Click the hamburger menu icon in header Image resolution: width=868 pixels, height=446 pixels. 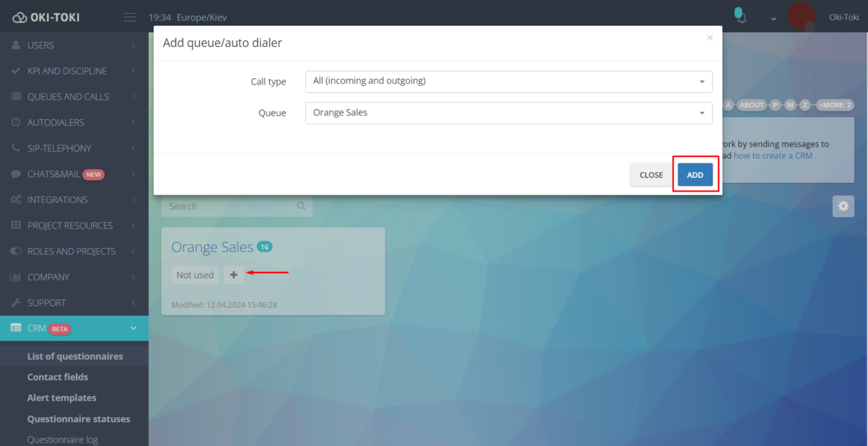[x=130, y=17]
